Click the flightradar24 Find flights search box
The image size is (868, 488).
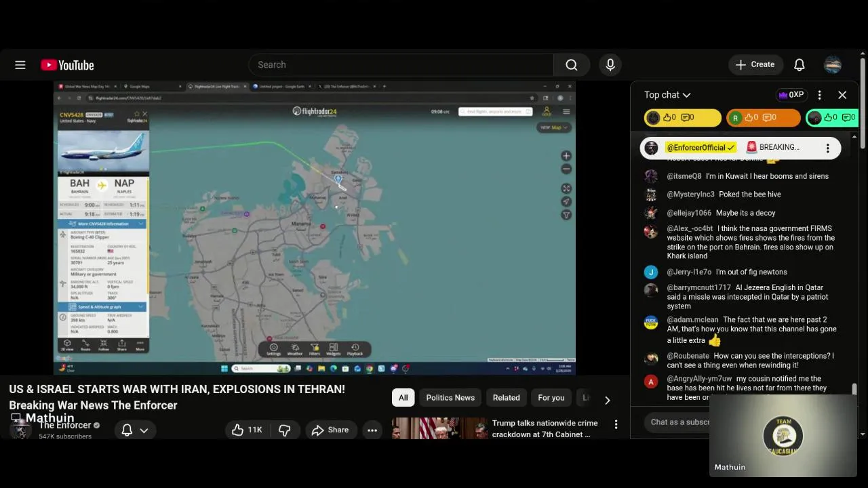coord(495,112)
